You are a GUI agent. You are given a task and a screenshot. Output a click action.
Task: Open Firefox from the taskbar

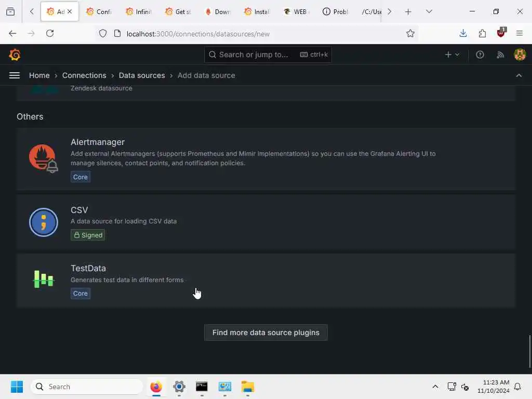point(156,387)
